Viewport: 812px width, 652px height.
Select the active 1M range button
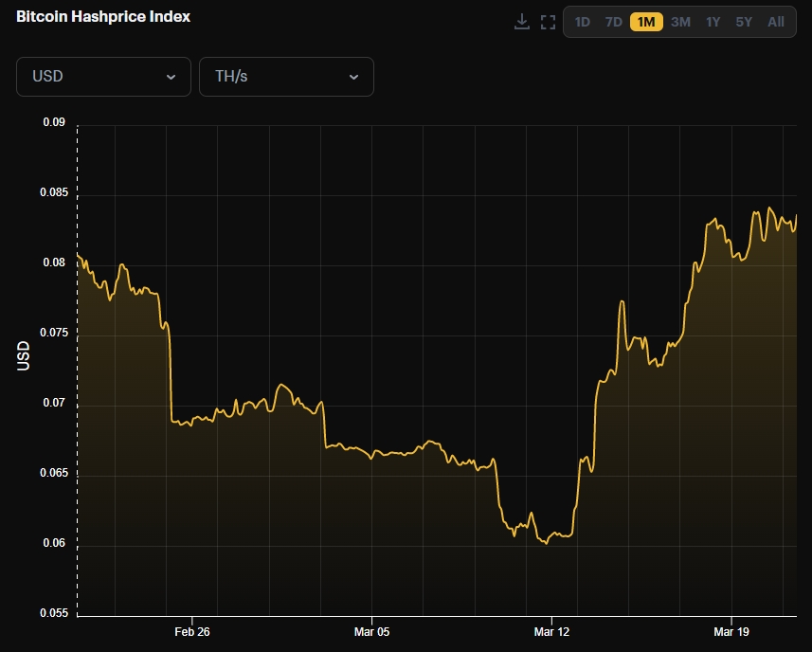(x=646, y=22)
